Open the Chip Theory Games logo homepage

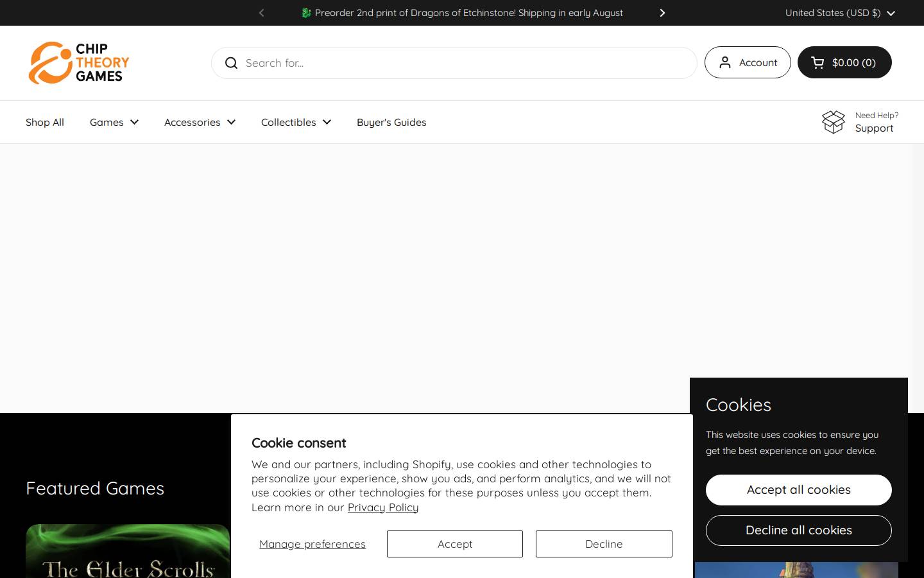click(79, 63)
